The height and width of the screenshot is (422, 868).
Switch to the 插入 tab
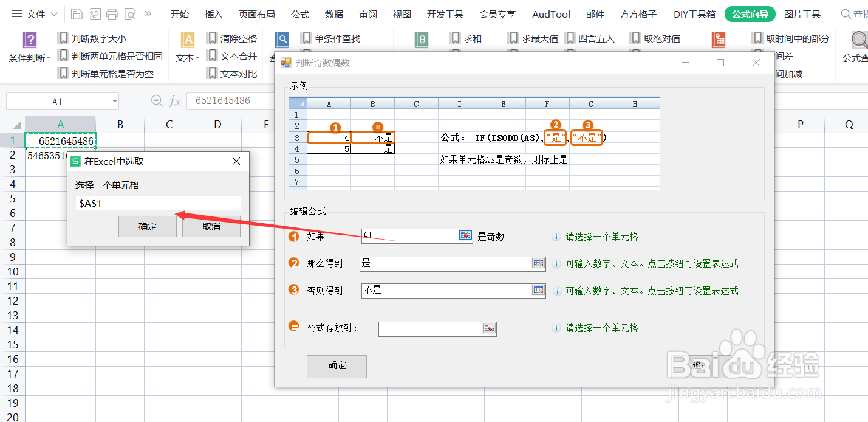pos(213,14)
